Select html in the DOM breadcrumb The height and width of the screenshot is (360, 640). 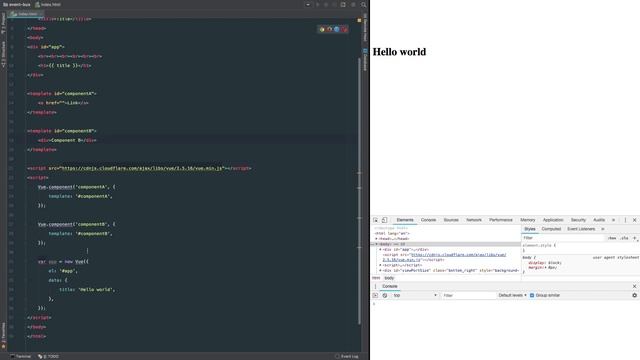click(376, 278)
